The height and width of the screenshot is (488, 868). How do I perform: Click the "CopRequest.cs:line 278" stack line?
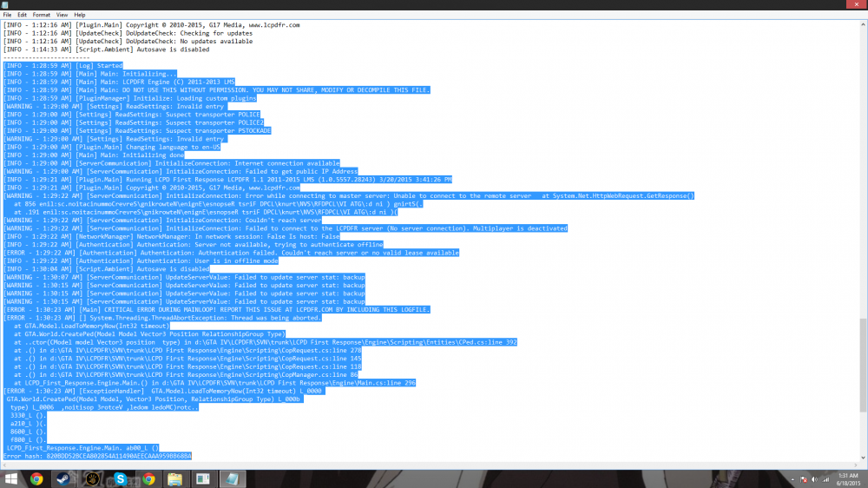(187, 350)
